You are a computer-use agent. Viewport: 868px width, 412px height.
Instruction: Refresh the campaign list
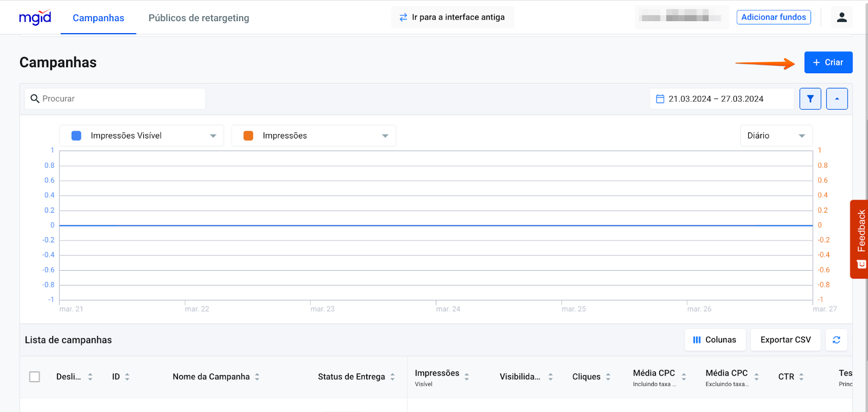[x=836, y=340]
